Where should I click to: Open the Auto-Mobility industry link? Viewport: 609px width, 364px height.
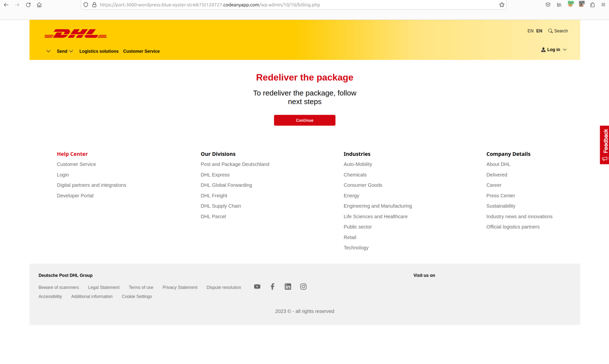358,164
